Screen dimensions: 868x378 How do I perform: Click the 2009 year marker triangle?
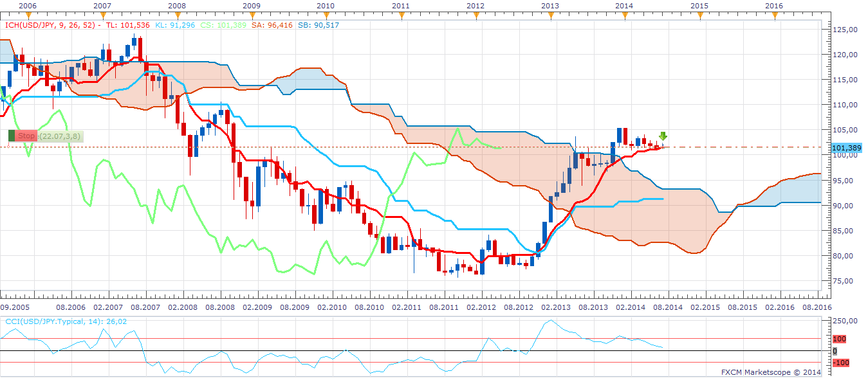tap(252, 17)
